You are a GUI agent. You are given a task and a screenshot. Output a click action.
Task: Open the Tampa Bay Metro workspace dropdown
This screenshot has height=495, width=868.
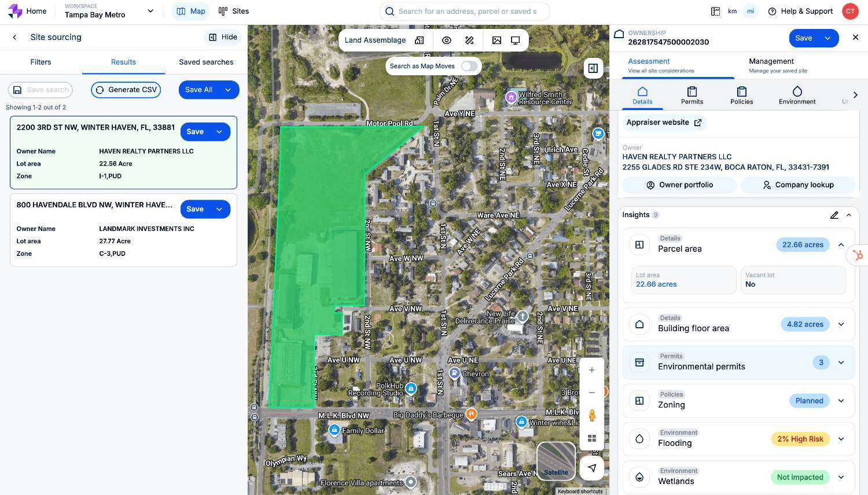[150, 11]
